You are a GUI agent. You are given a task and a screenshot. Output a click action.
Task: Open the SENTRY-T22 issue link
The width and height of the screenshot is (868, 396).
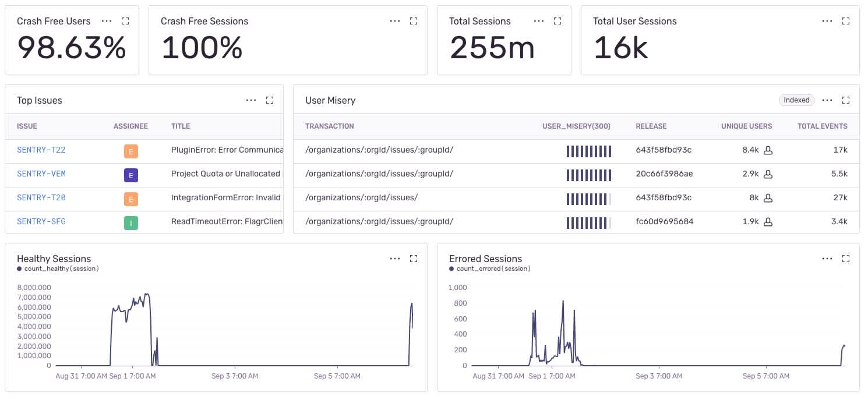[41, 150]
